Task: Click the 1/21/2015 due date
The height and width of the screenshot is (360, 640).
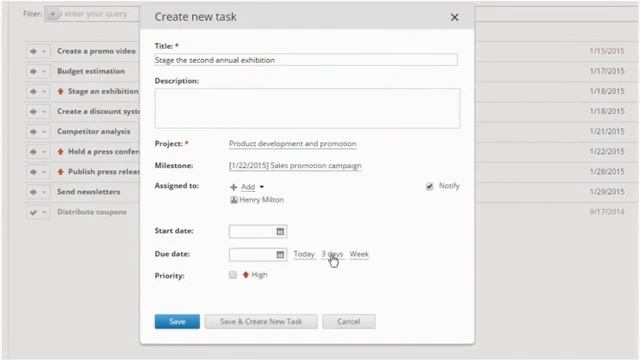Action: 607,131
